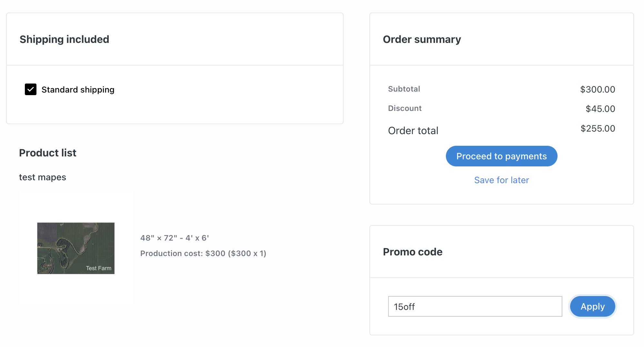This screenshot has height=347, width=644.
Task: Click the Discount amount $45.00
Action: [600, 109]
